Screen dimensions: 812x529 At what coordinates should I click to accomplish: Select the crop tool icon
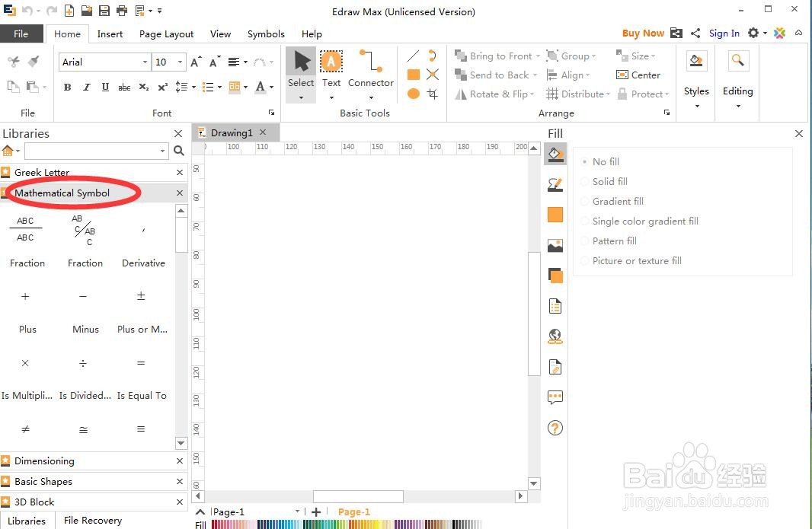coord(433,94)
